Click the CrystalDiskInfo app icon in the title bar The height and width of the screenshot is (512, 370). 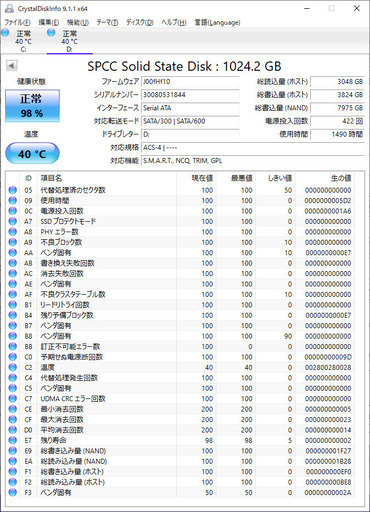tap(10, 8)
